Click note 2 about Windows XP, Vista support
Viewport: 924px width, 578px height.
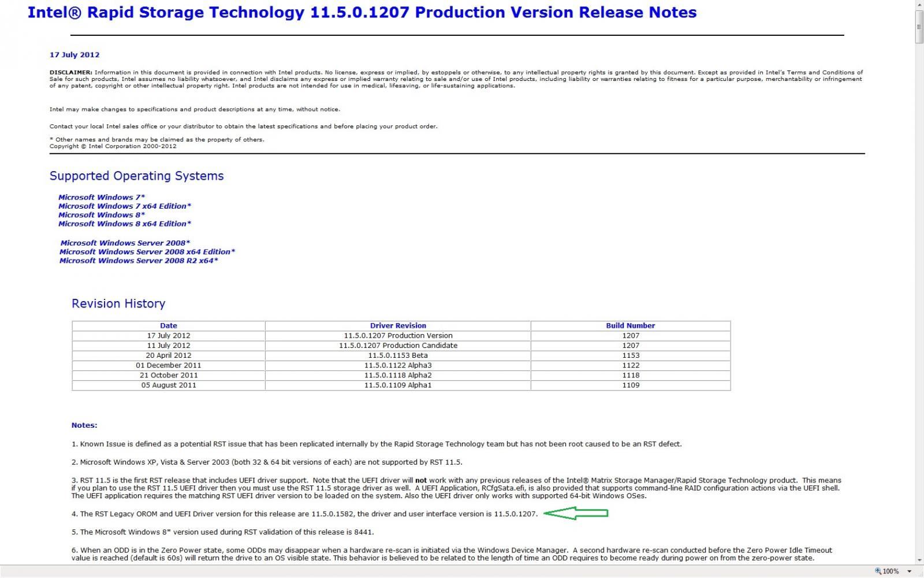tap(267, 462)
